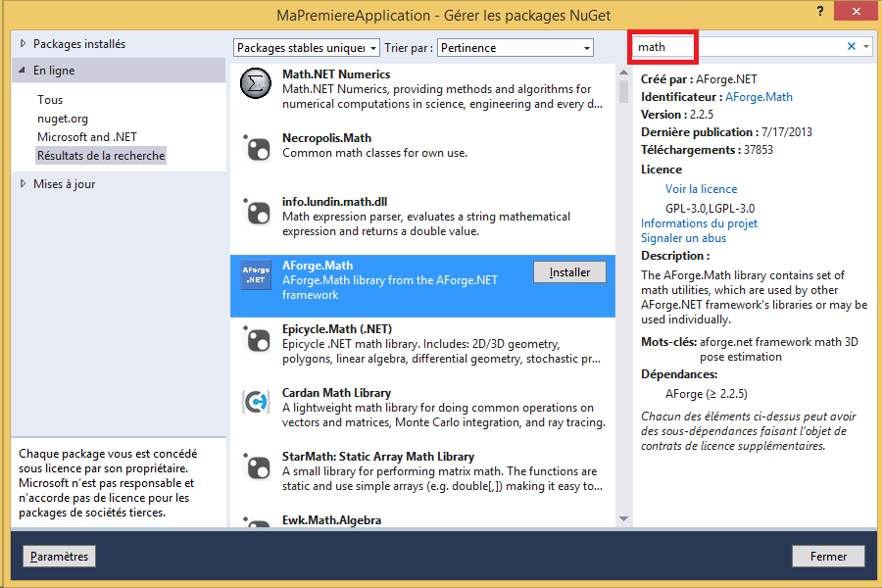Select the nuget.org source
The height and width of the screenshot is (588, 882).
pyautogui.click(x=63, y=119)
